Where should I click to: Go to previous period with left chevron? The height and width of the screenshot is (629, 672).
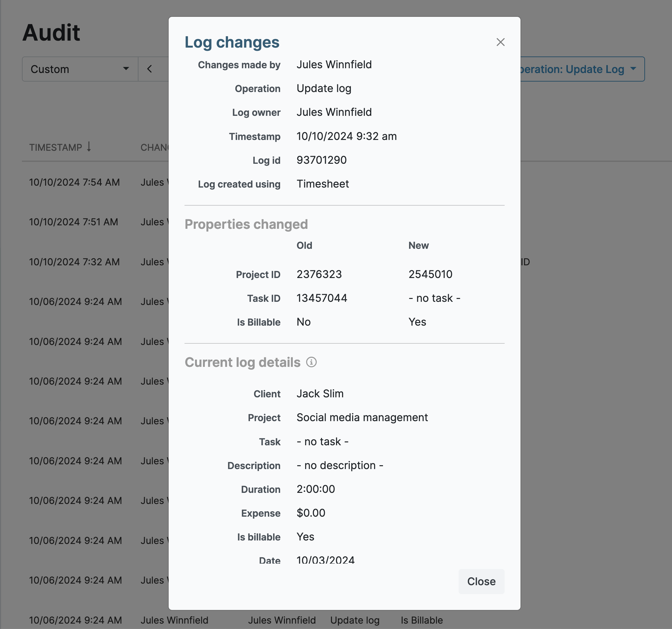(x=150, y=69)
